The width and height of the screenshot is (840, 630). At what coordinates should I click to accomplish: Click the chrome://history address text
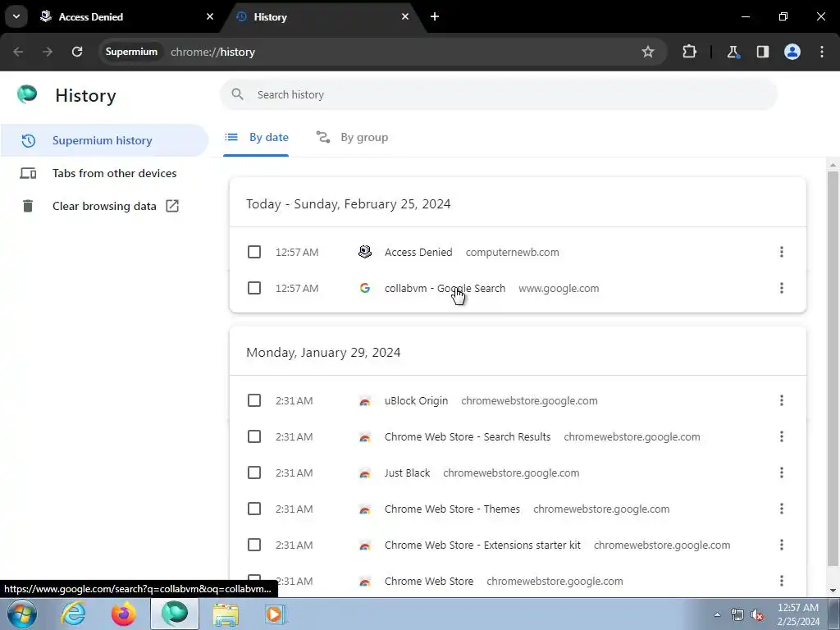click(212, 52)
